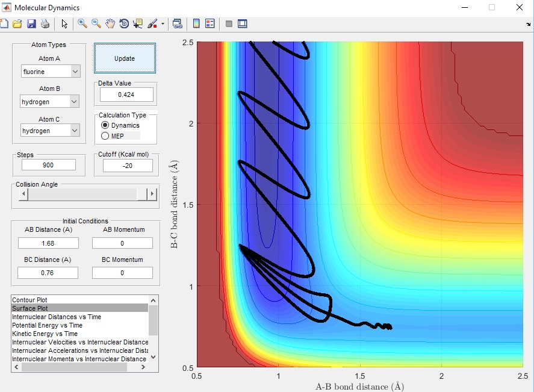Select the MEP calculation type
534x392 pixels.
coord(105,136)
